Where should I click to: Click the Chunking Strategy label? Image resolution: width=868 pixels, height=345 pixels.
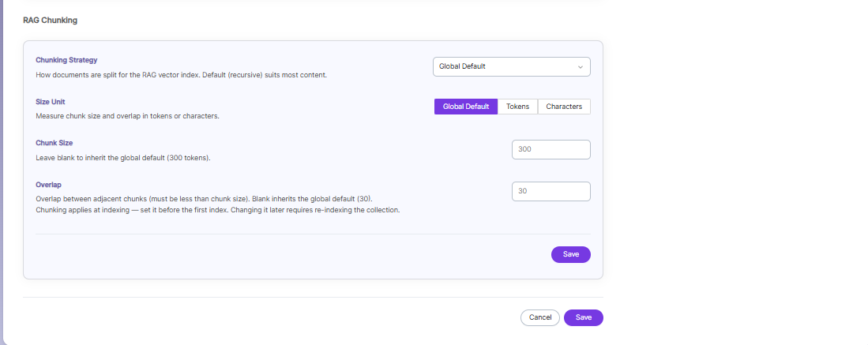coord(66,60)
